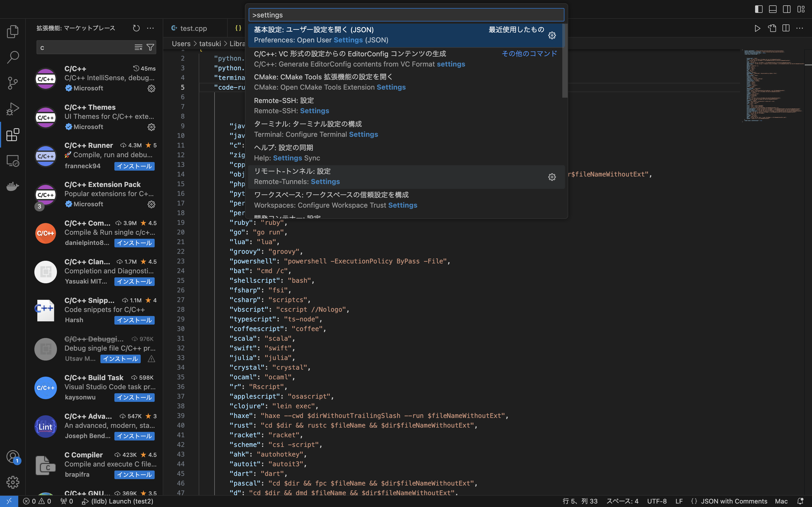The width and height of the screenshot is (812, 507).
Task: Open the Accounts icon with badge
Action: click(x=13, y=457)
